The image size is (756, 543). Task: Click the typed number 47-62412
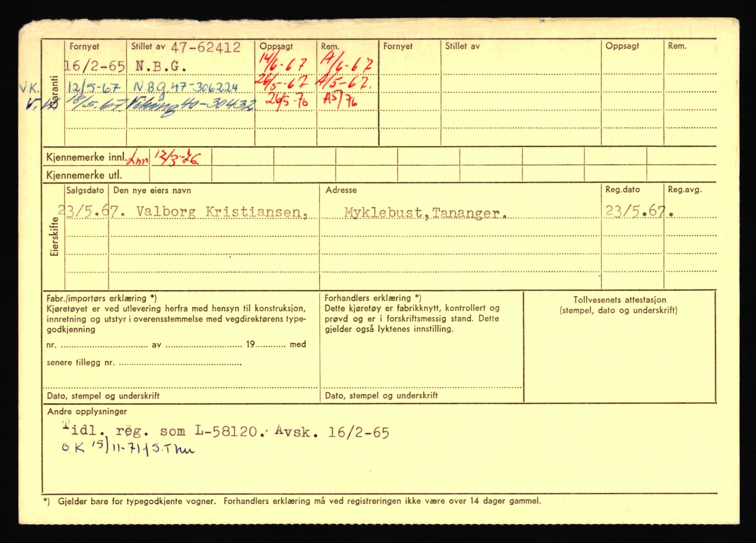tap(206, 48)
